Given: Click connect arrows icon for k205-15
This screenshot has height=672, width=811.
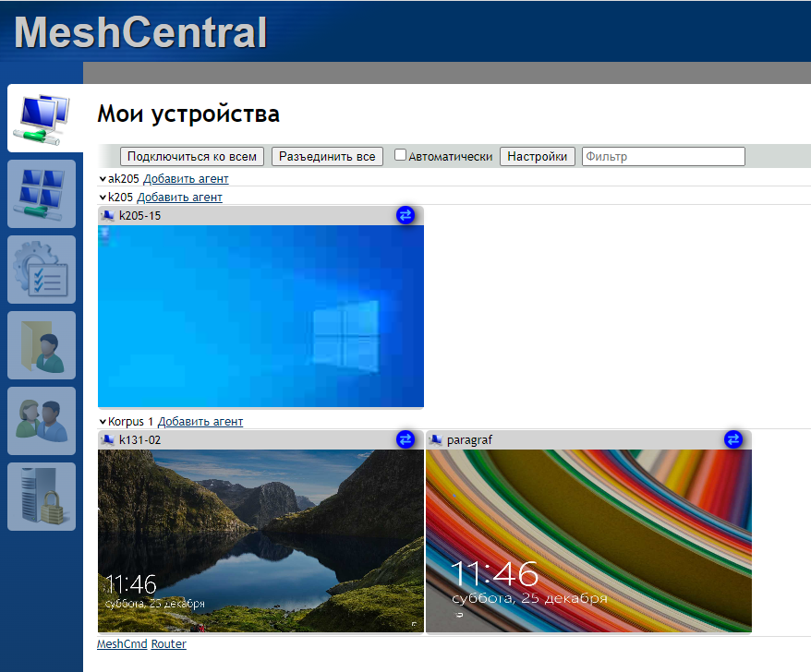Looking at the screenshot, I should click(405, 215).
